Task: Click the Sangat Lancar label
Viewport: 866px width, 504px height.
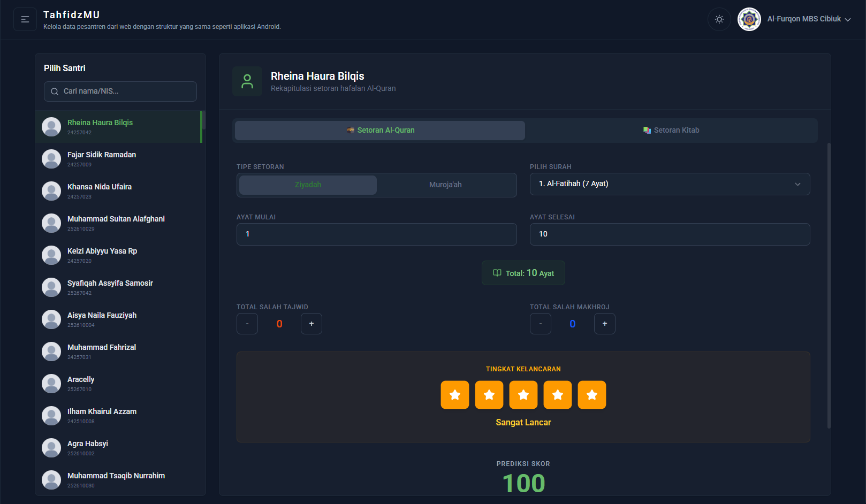Action: (x=523, y=423)
